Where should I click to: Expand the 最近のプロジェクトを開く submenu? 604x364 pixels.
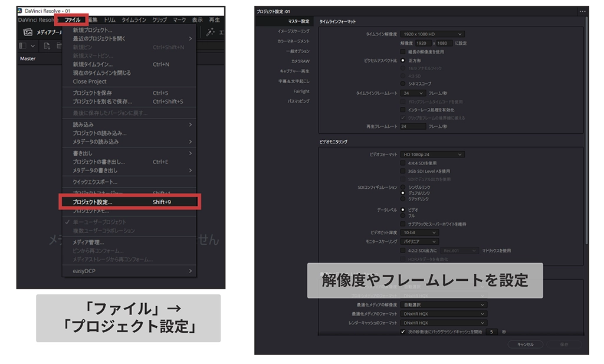[x=129, y=38]
